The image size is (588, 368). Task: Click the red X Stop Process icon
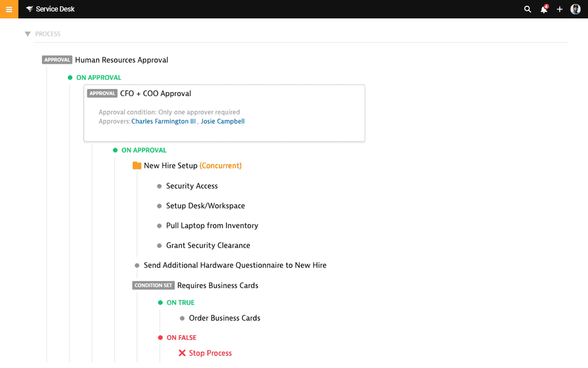(x=183, y=352)
